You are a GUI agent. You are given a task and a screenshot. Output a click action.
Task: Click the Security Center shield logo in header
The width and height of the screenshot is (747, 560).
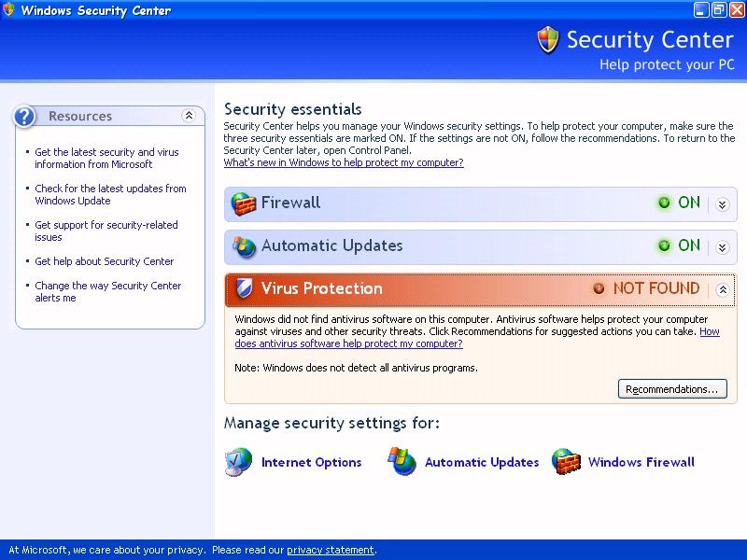[x=548, y=40]
